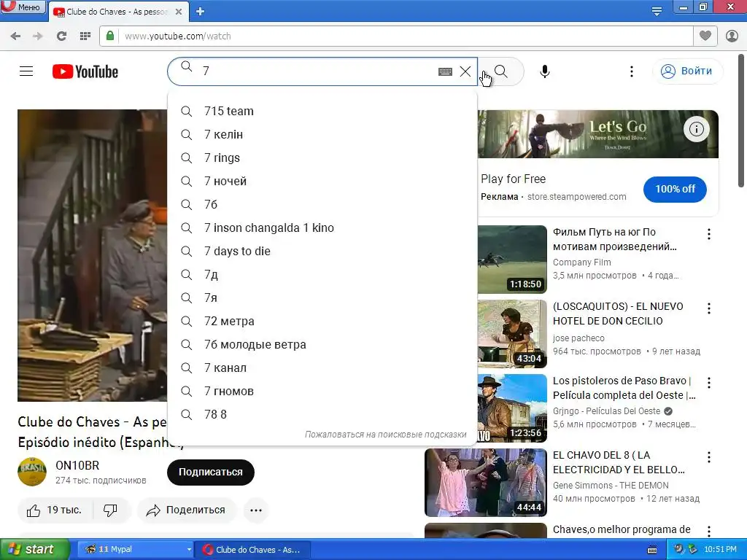Reload the current page
The width and height of the screenshot is (747, 560).
click(x=61, y=36)
